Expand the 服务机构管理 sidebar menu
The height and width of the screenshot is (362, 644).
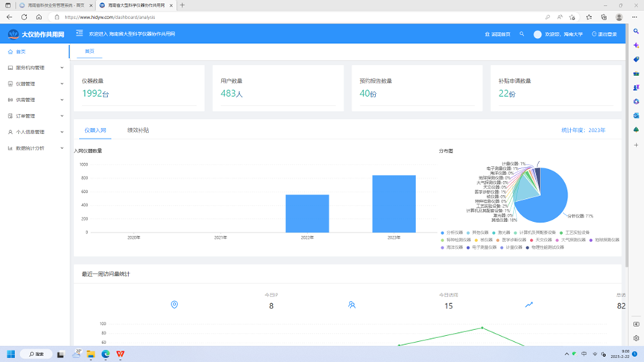click(34, 68)
